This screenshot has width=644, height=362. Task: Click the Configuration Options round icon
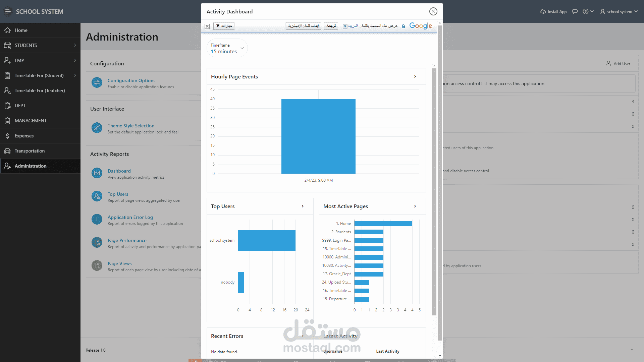(x=97, y=82)
